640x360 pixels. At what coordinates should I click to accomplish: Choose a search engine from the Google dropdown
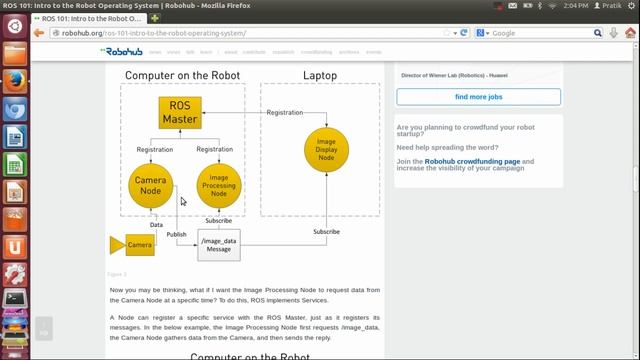pos(482,33)
